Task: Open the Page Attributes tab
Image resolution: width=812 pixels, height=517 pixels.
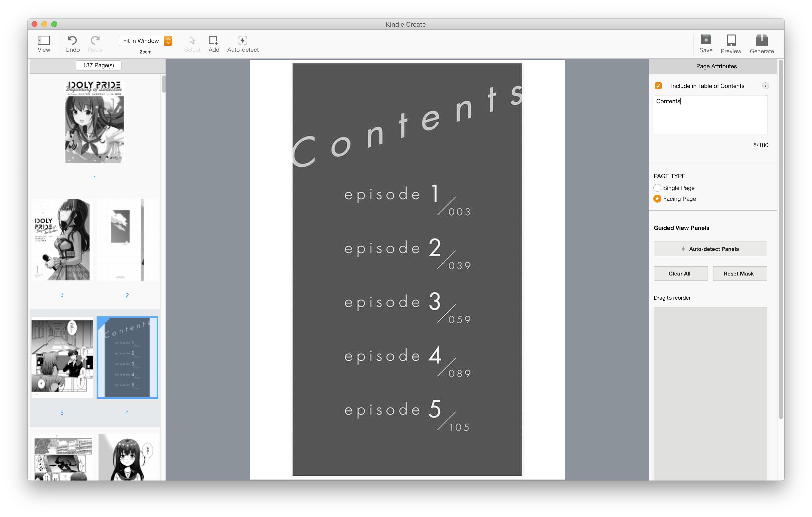Action: [x=716, y=66]
